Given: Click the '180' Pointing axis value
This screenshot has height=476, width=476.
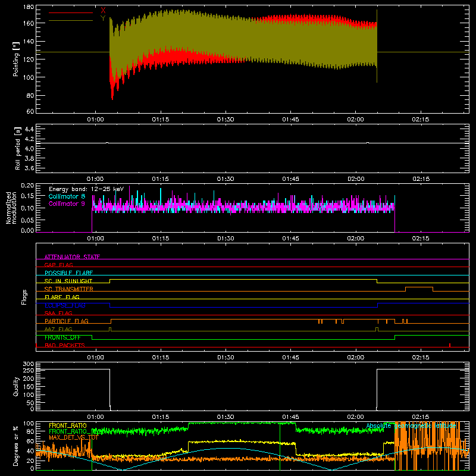Looking at the screenshot, I should [29, 7].
